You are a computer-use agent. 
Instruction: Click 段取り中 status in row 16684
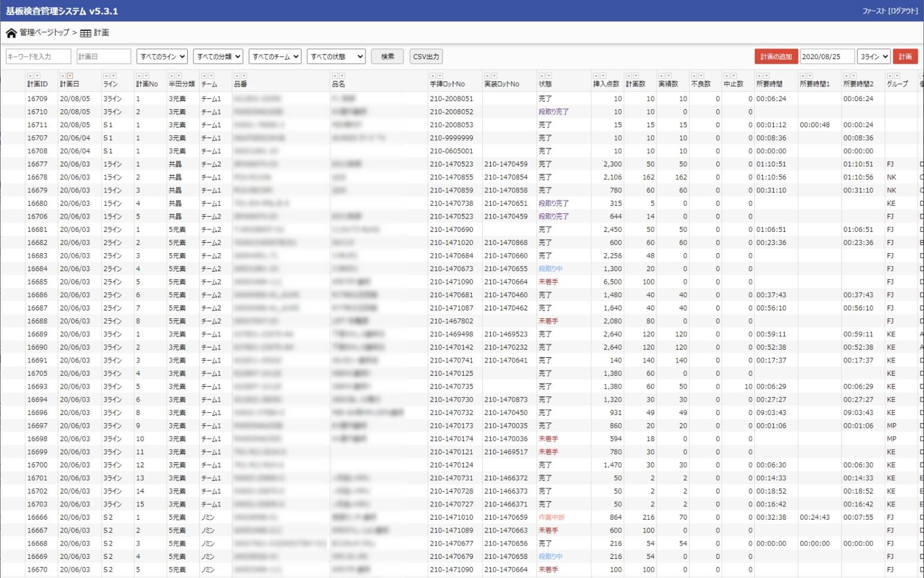pyautogui.click(x=550, y=269)
